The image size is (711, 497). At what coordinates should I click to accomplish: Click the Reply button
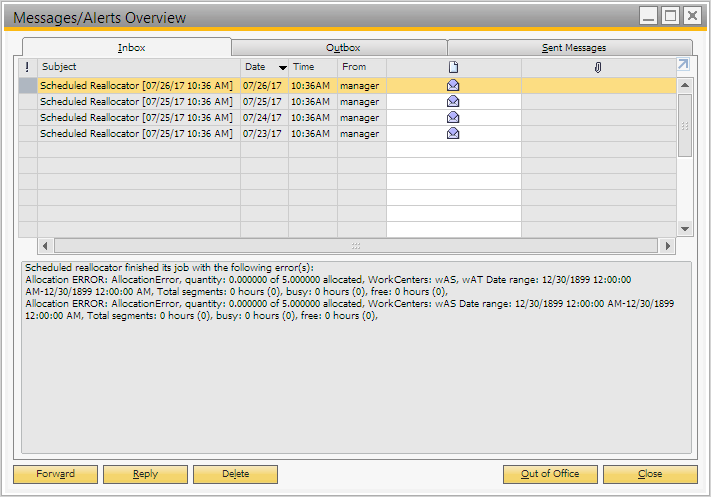point(145,474)
